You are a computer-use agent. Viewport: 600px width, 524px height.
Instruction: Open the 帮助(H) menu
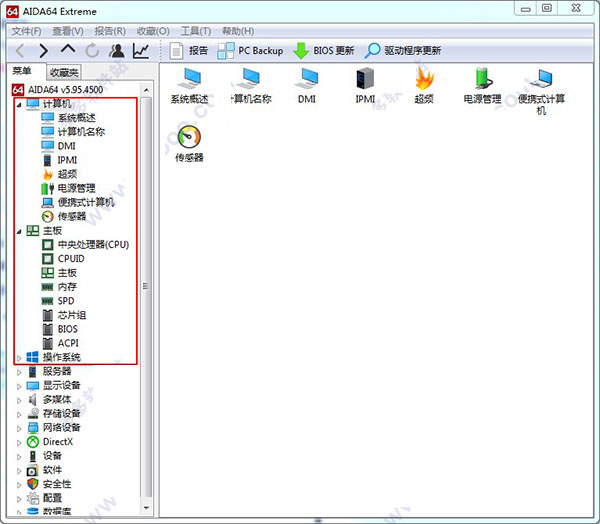pyautogui.click(x=238, y=31)
